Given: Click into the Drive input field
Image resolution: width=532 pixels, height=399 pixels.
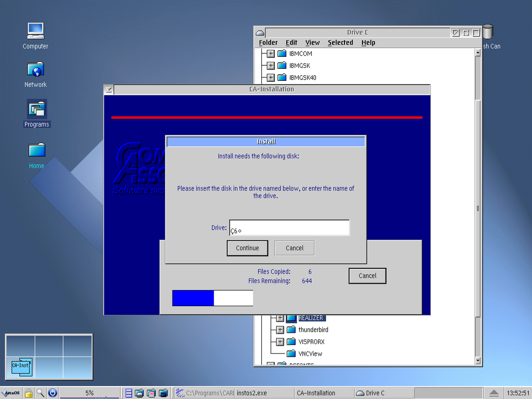Looking at the screenshot, I should 289,227.
